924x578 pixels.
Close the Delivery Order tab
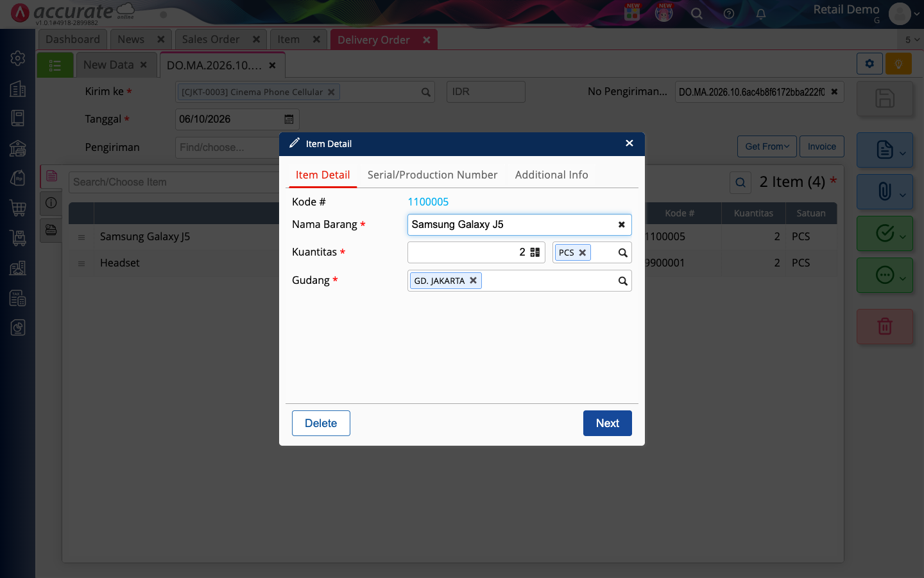pos(427,40)
